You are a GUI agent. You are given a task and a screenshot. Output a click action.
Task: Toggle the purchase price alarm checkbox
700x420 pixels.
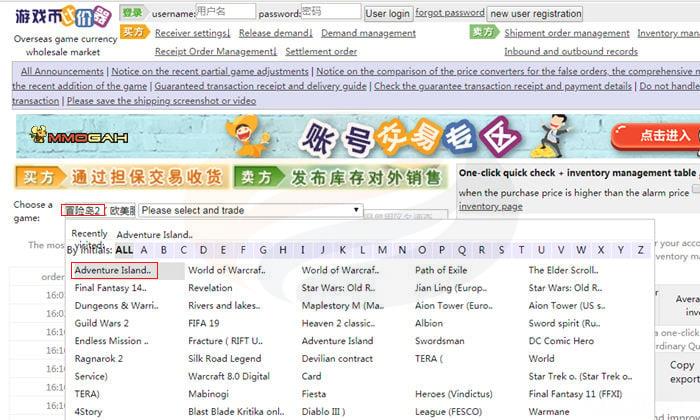pyautogui.click(x=462, y=192)
